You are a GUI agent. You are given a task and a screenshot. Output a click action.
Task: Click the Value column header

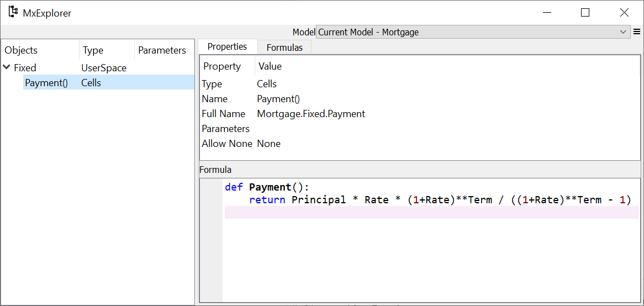coord(447,66)
